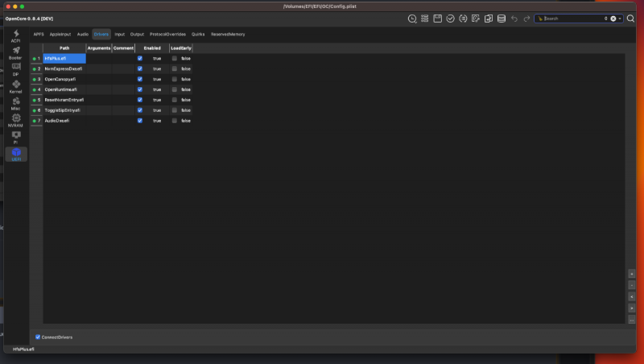Switch to the ProtocolOverrides tab

(167, 34)
